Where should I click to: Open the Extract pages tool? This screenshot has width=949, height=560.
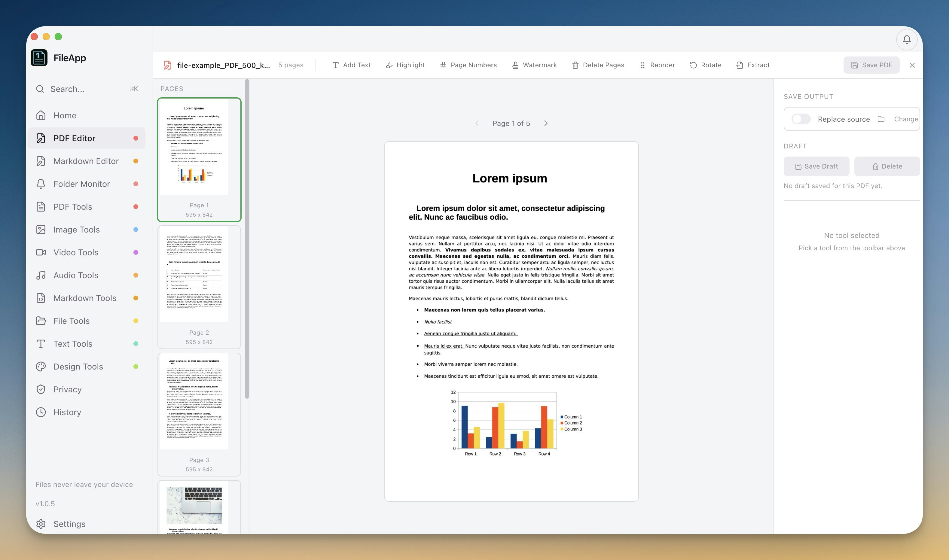pyautogui.click(x=753, y=65)
